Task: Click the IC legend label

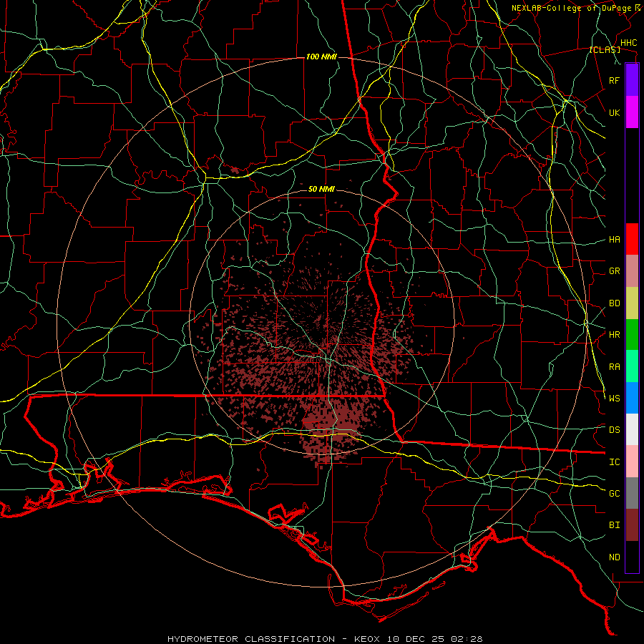Action: [x=614, y=462]
